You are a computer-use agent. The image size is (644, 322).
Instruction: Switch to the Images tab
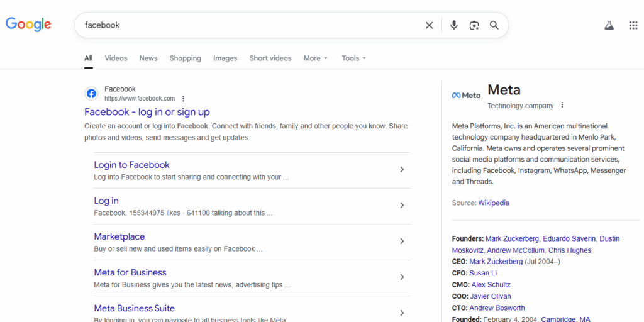(x=225, y=58)
